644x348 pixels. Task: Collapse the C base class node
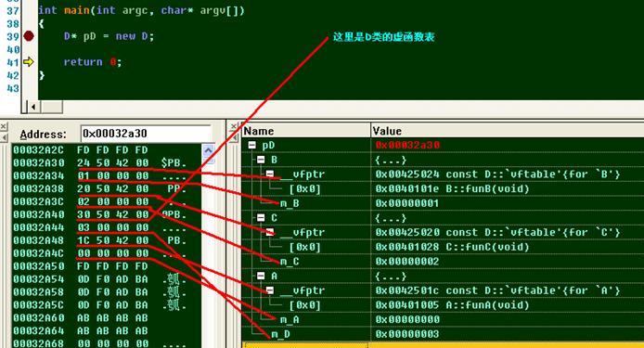pos(261,218)
